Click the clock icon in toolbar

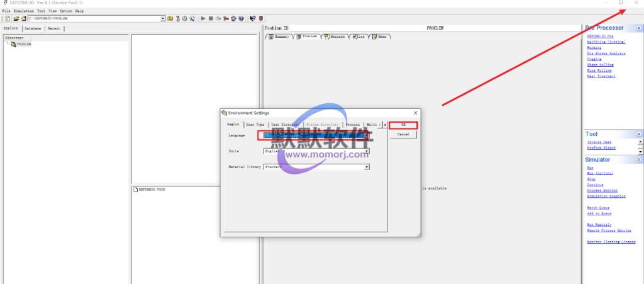click(184, 19)
